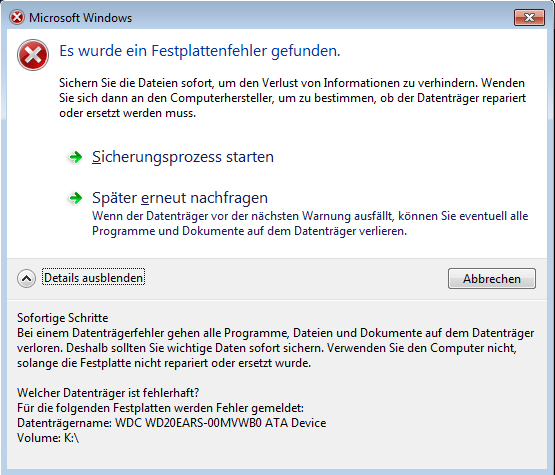Click the Sofortige Schritte heading

tap(63, 317)
